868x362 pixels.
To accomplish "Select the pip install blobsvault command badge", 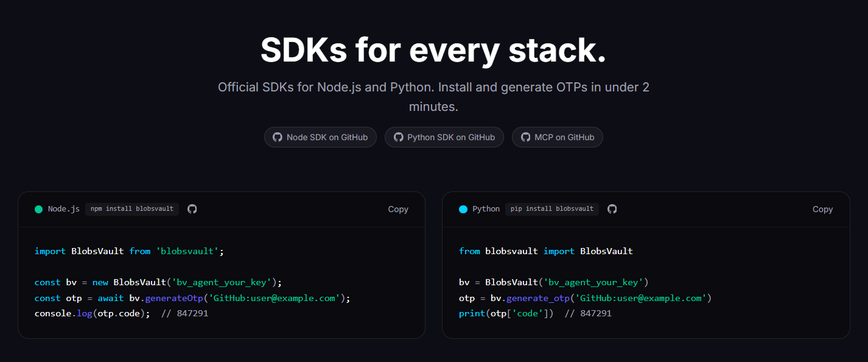I will click(552, 209).
